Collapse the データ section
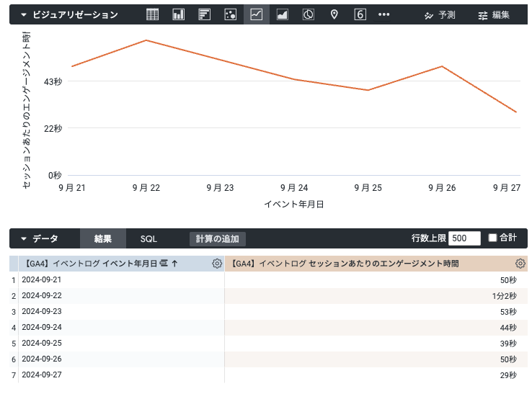 click(x=24, y=239)
